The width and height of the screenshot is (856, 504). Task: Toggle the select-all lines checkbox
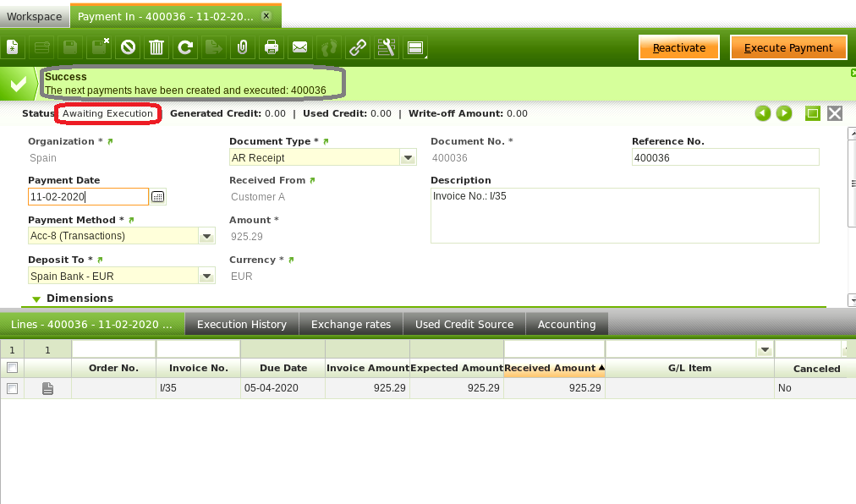(x=12, y=368)
